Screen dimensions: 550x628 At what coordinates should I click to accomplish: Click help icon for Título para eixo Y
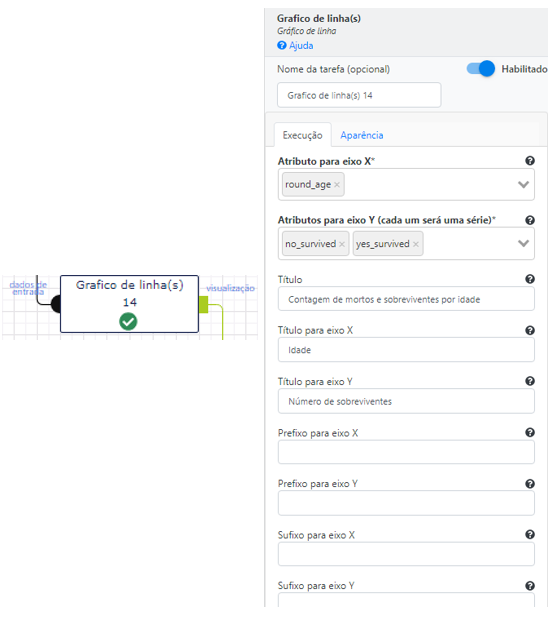(x=530, y=381)
